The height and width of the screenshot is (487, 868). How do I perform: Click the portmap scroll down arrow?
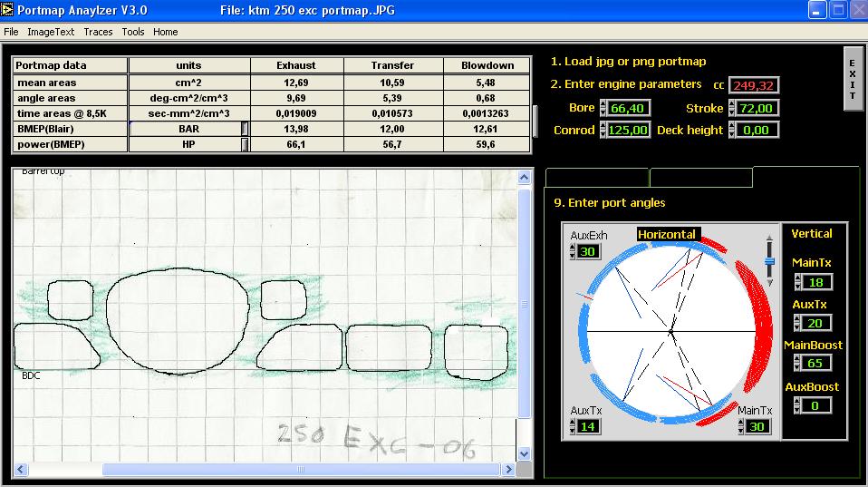[524, 452]
